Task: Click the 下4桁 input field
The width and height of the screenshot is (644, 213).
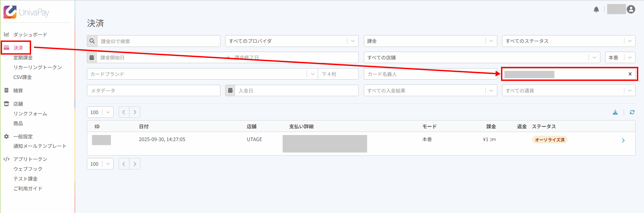Action: click(x=338, y=74)
